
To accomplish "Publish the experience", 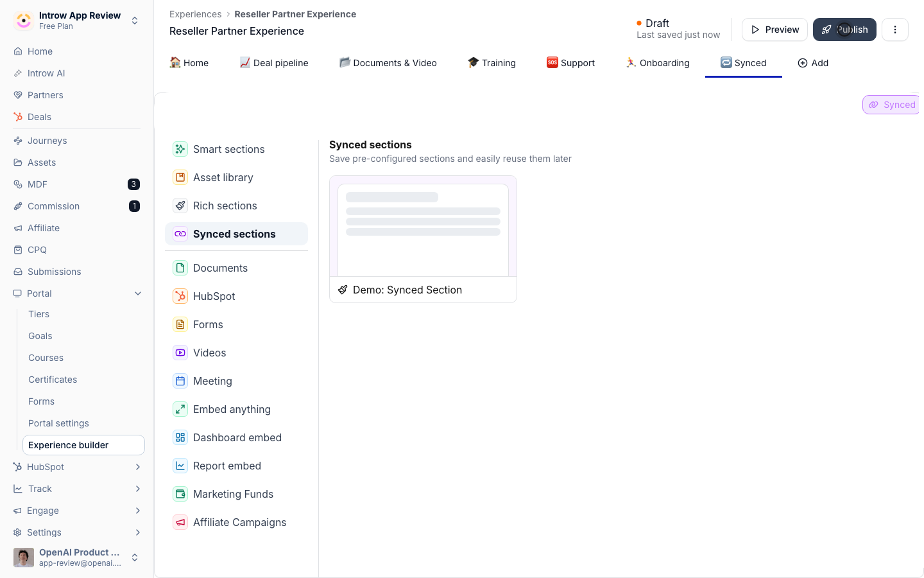I will click(x=844, y=30).
